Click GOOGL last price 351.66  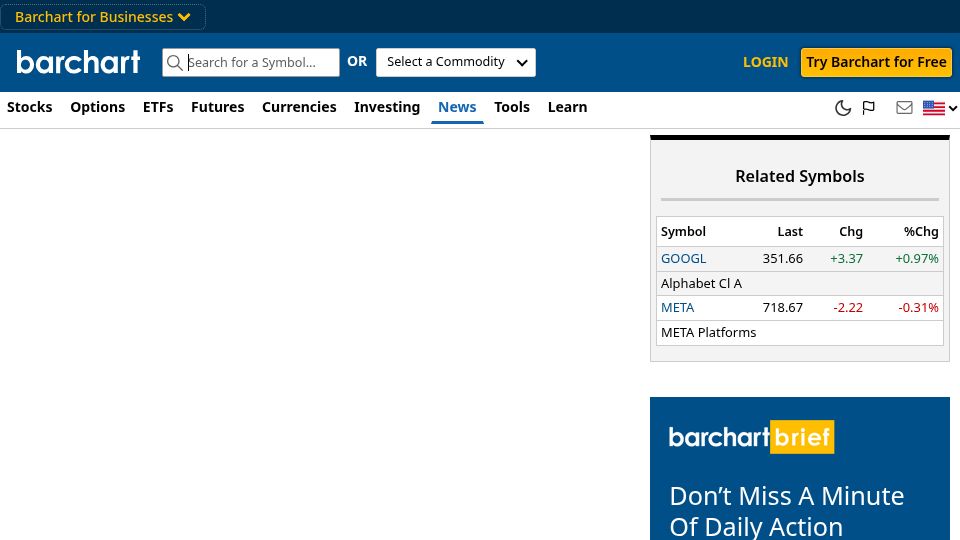(x=782, y=258)
